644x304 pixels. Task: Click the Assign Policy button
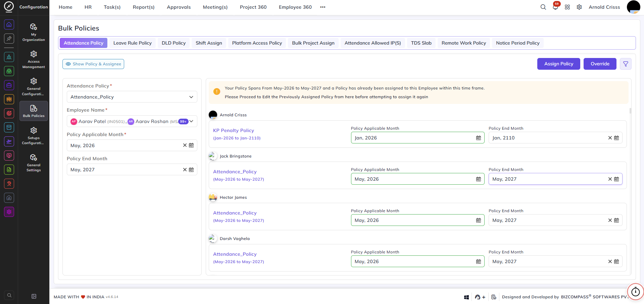(558, 64)
